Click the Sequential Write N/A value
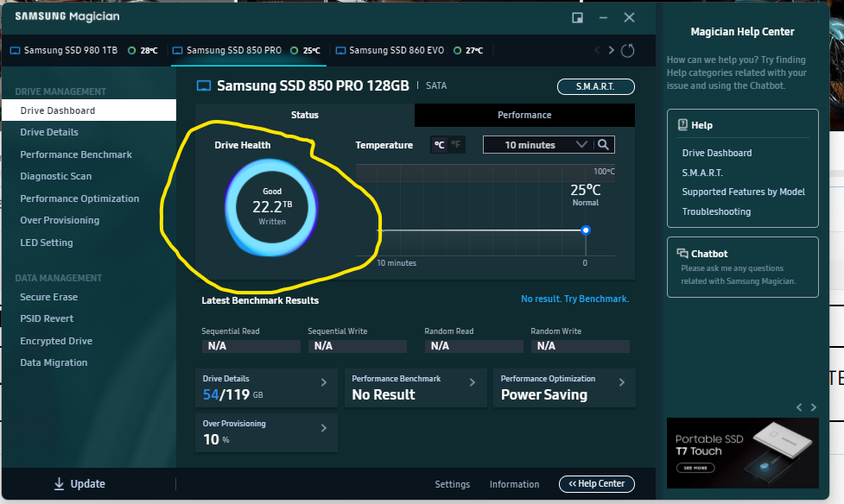The image size is (844, 504). (357, 346)
